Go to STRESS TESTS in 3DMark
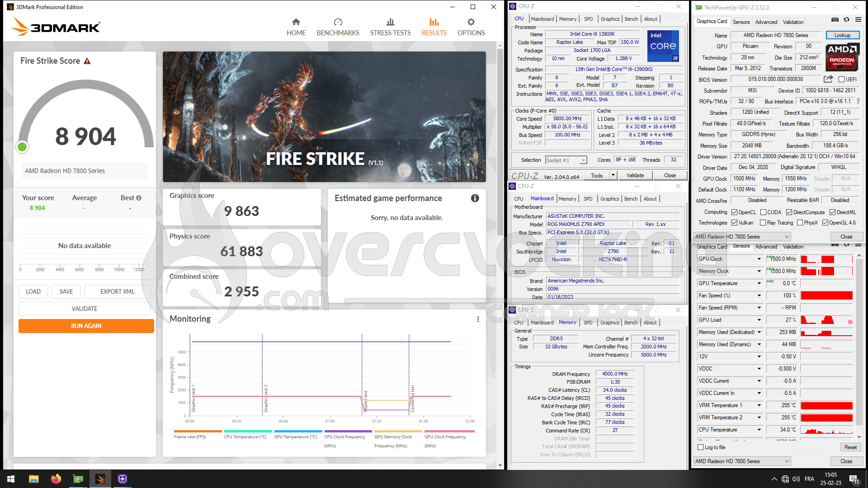The height and width of the screenshot is (488, 868). click(x=390, y=27)
